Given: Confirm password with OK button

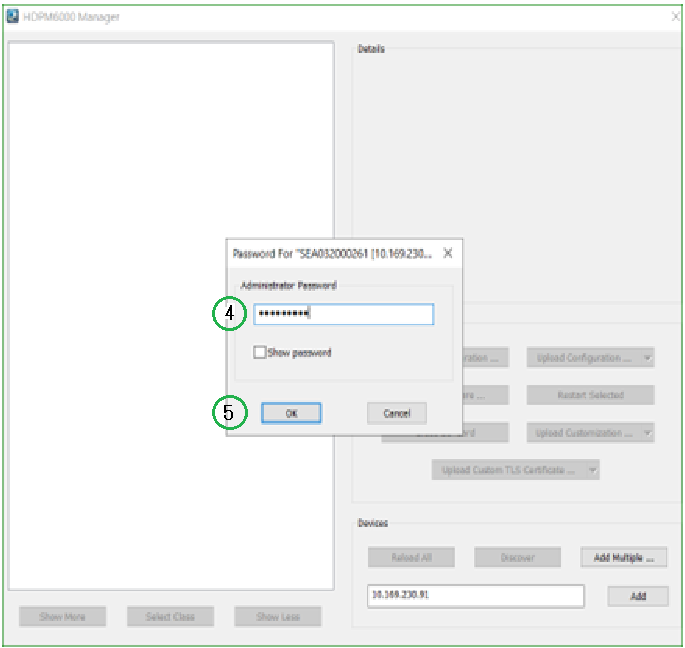Looking at the screenshot, I should point(291,413).
